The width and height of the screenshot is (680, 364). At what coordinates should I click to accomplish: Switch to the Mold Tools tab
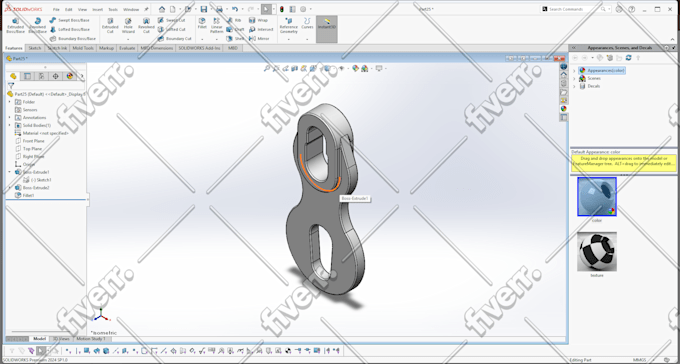(83, 48)
